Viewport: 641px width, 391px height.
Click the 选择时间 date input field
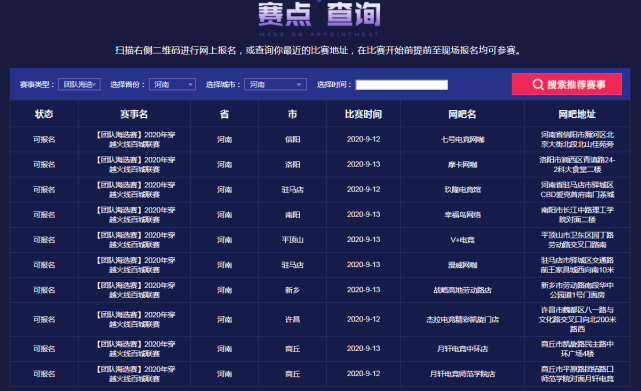coord(401,85)
